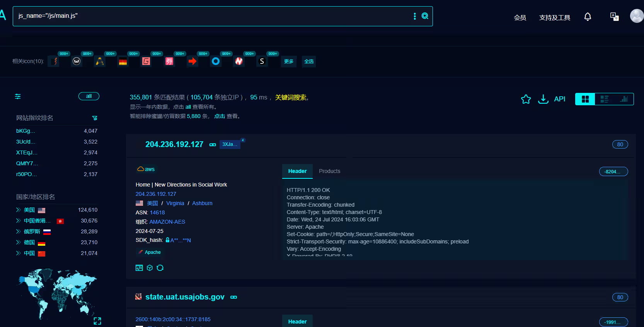The image size is (644, 327).
Task: Open the 支持及工具 menu
Action: point(554,17)
